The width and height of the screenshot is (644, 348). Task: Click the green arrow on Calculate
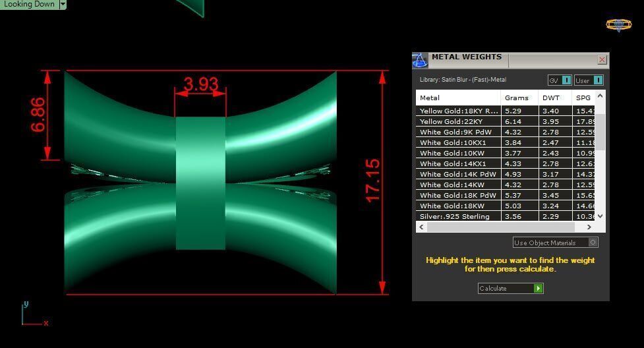(538, 289)
